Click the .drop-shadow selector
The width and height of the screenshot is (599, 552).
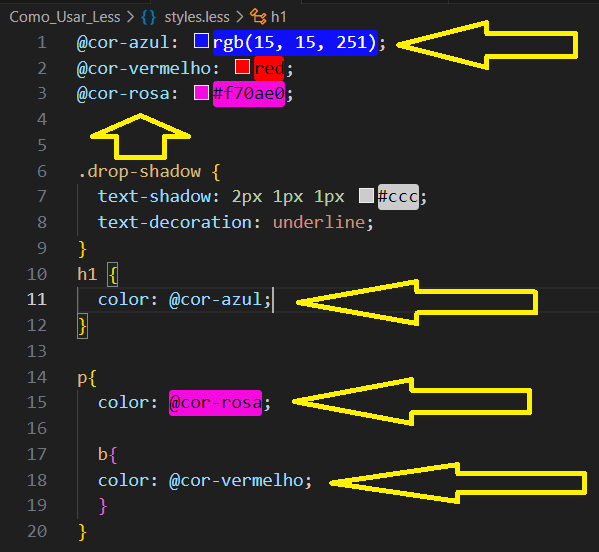139,171
